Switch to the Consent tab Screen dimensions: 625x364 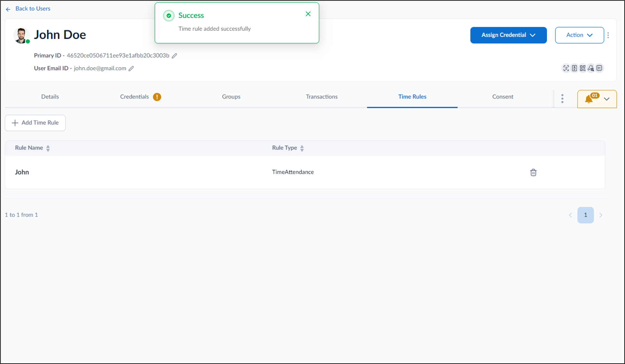pos(502,97)
